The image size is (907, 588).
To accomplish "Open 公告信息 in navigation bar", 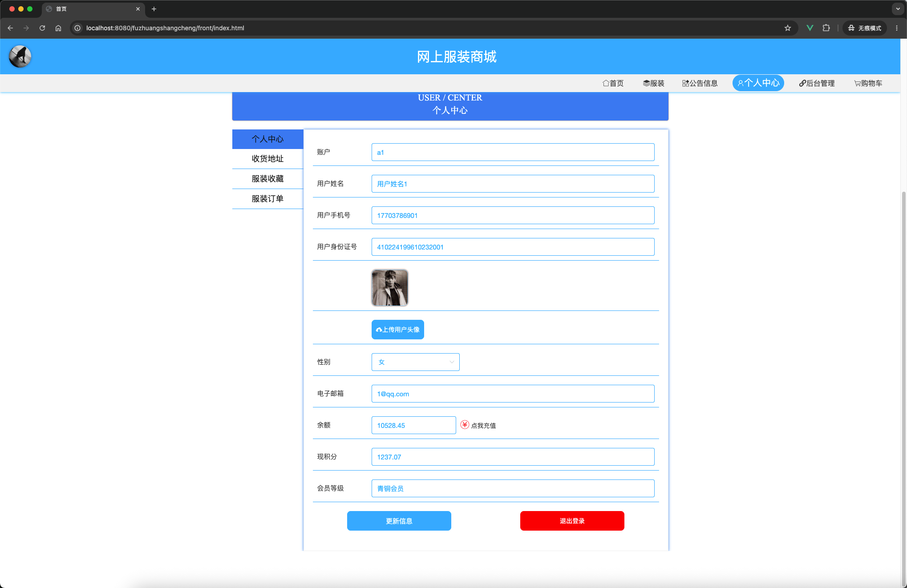I will point(700,83).
